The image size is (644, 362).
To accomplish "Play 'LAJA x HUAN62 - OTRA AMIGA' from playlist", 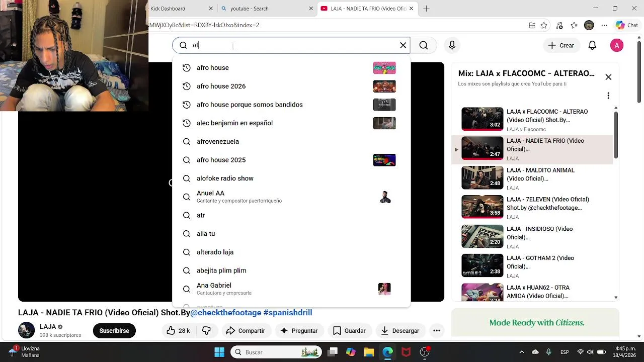I will [x=532, y=292].
